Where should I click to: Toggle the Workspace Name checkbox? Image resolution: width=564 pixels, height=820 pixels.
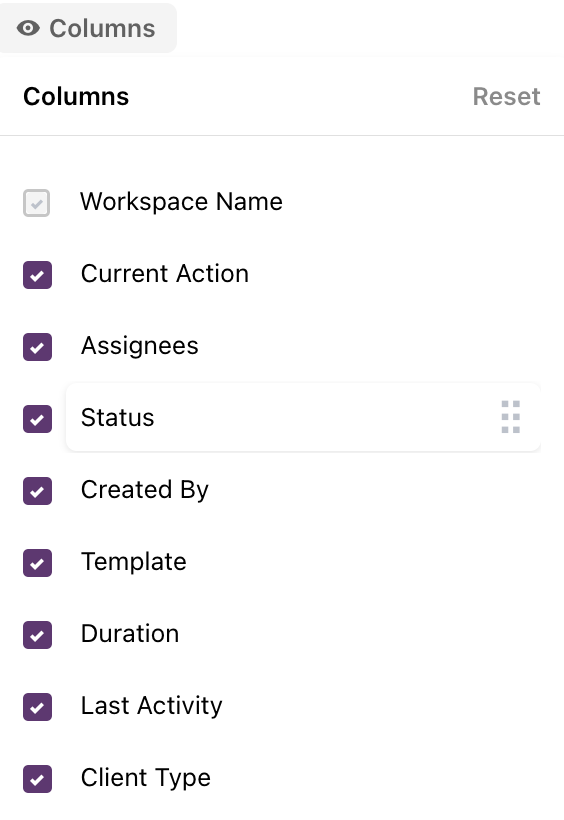click(37, 203)
